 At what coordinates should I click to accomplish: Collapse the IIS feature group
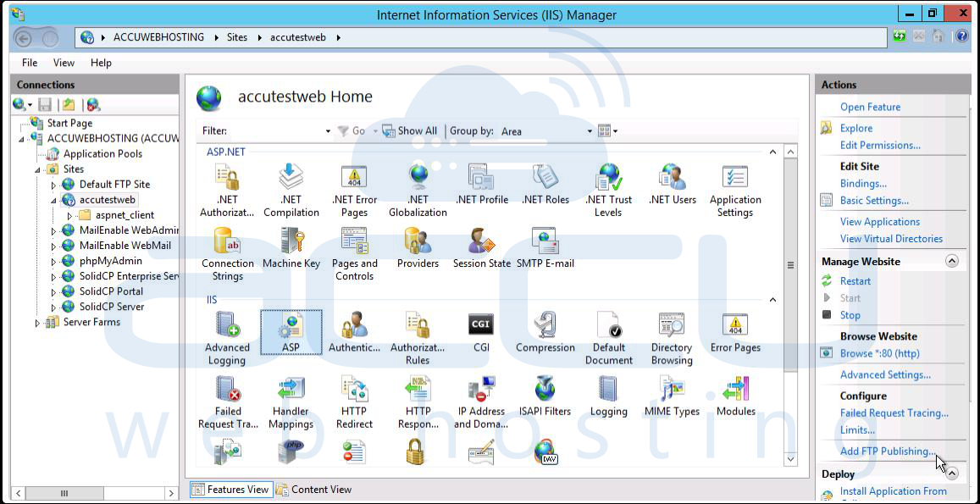point(772,300)
